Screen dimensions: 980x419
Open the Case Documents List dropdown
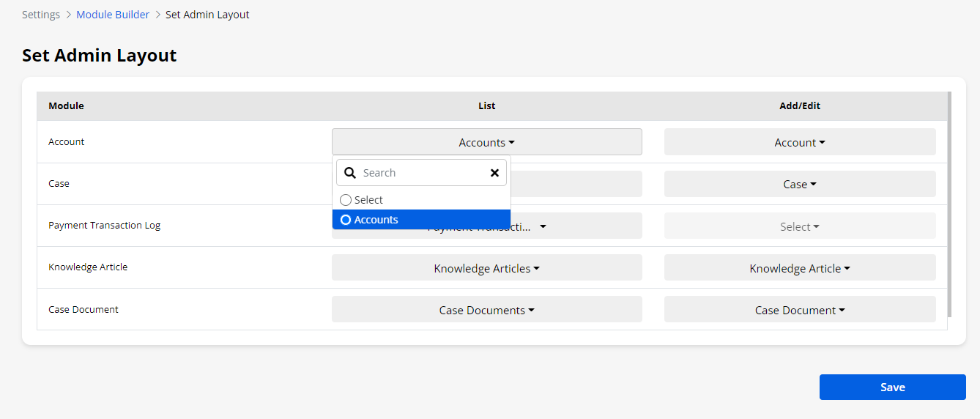click(486, 310)
